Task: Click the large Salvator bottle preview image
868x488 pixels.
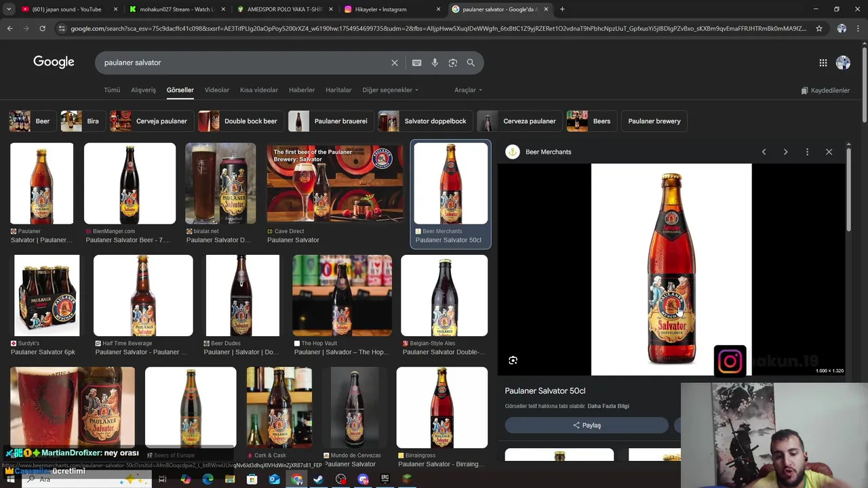Action: 671,269
